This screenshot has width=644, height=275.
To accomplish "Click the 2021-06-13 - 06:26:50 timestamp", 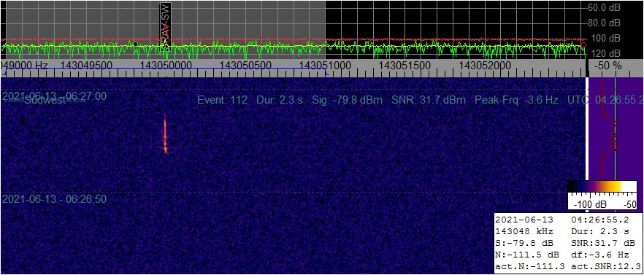I will [x=55, y=199].
